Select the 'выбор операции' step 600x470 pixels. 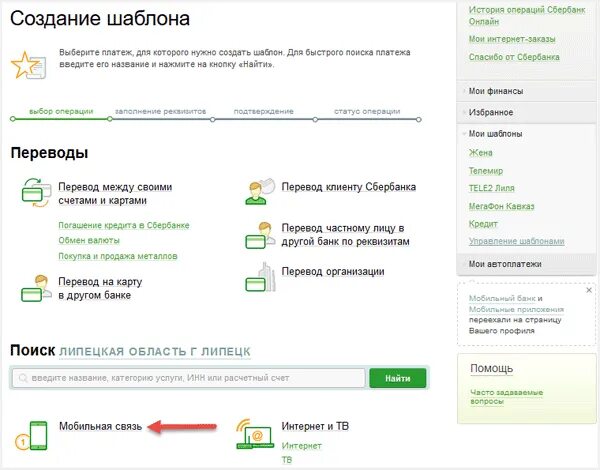point(61,111)
